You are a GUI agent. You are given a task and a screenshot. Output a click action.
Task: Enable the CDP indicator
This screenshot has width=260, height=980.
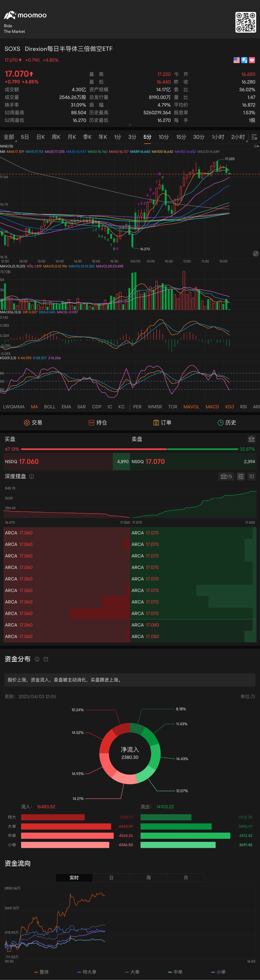[96, 407]
